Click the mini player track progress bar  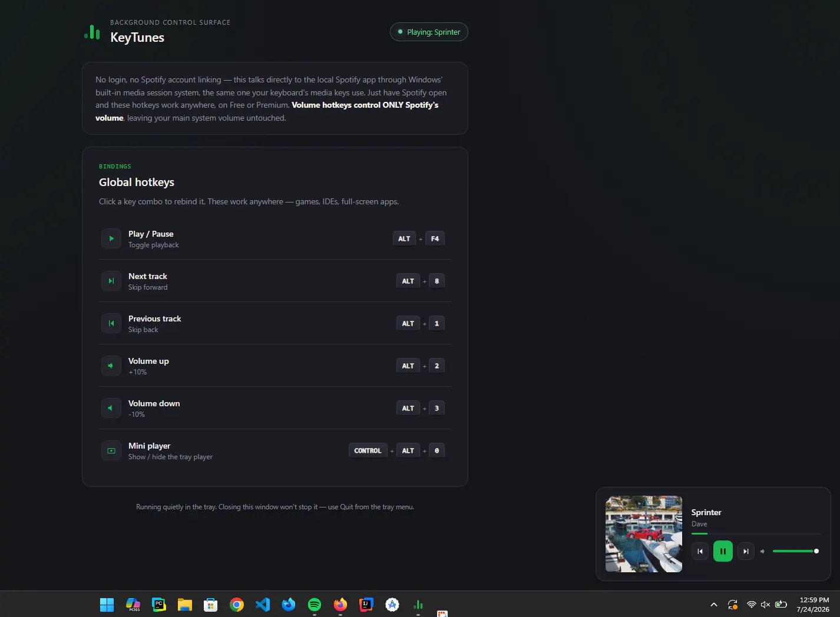pos(756,533)
